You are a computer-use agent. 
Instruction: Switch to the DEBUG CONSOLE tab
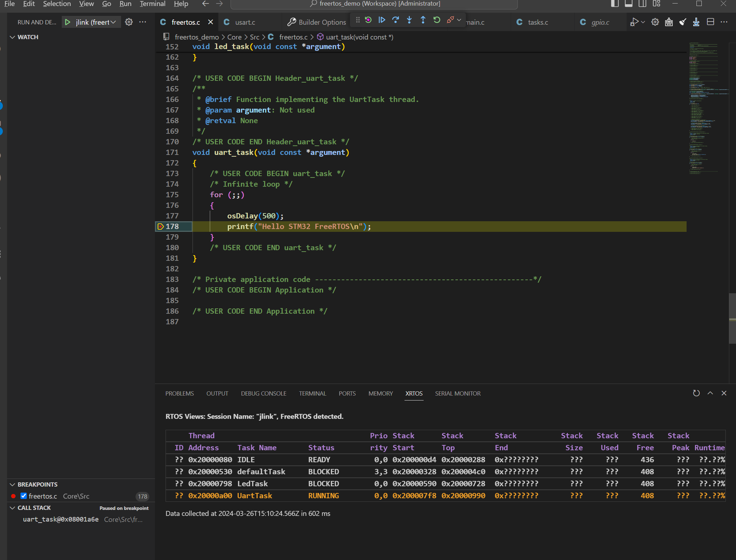[263, 393]
